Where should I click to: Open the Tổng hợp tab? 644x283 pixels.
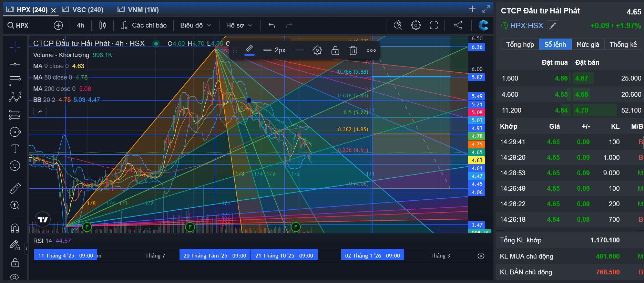click(520, 44)
